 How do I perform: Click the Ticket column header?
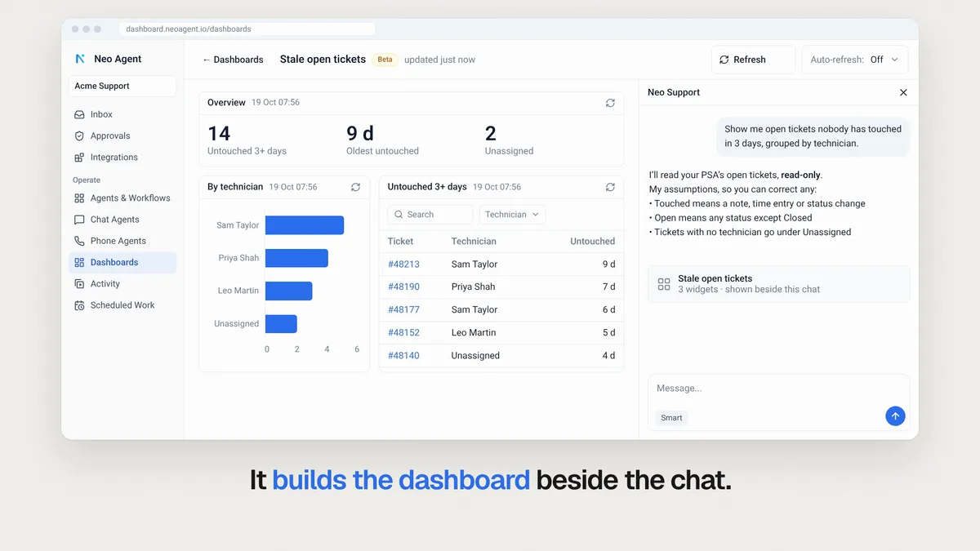400,241
